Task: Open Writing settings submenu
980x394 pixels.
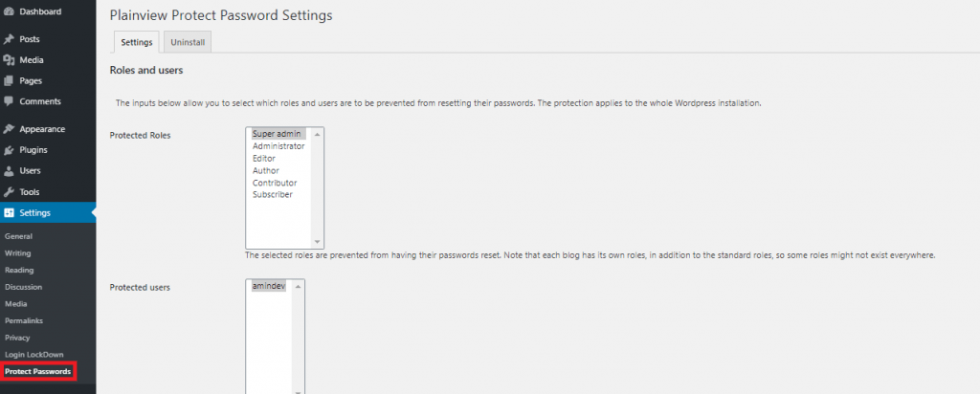Action: click(x=17, y=253)
